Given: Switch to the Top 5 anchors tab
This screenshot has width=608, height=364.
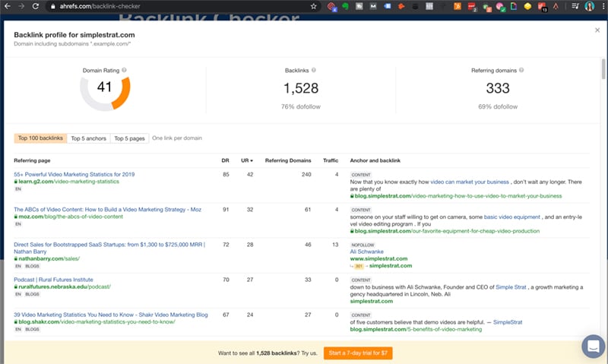Looking at the screenshot, I should pyautogui.click(x=88, y=138).
